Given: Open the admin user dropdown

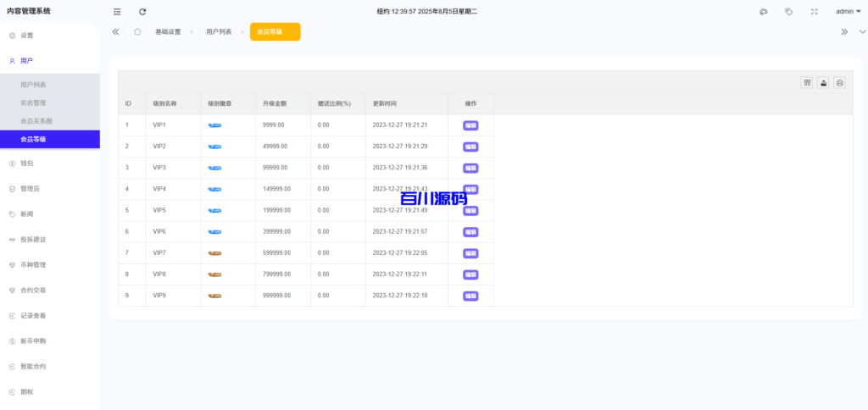Looking at the screenshot, I should [848, 12].
